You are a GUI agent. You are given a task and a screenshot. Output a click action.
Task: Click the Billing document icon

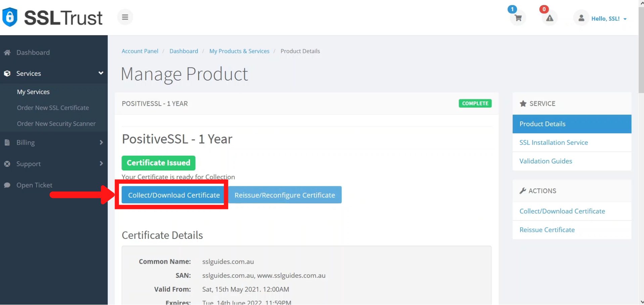7,142
